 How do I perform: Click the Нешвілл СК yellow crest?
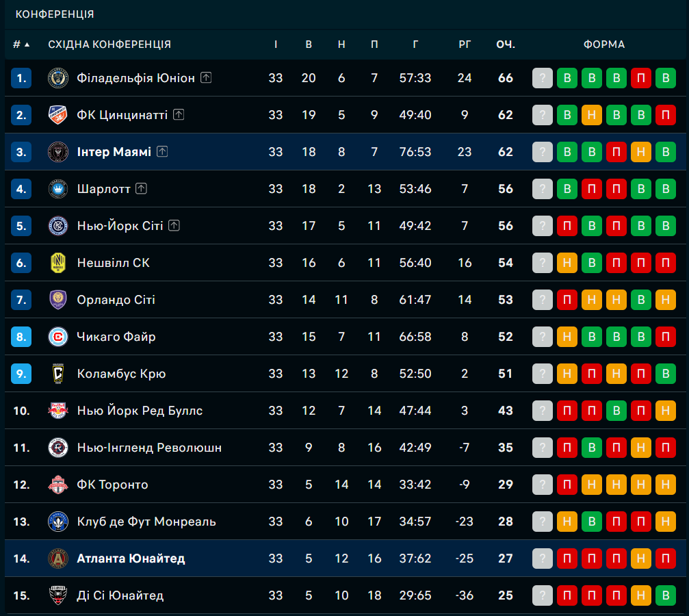pyautogui.click(x=58, y=263)
